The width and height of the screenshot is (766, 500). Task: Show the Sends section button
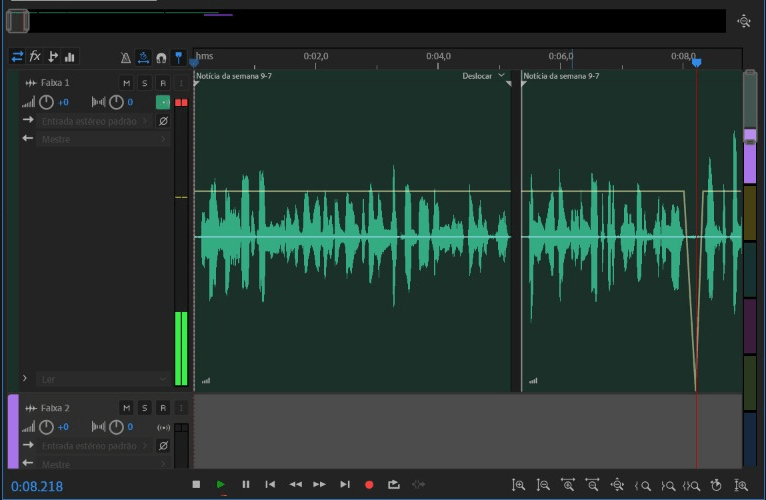click(x=52, y=57)
